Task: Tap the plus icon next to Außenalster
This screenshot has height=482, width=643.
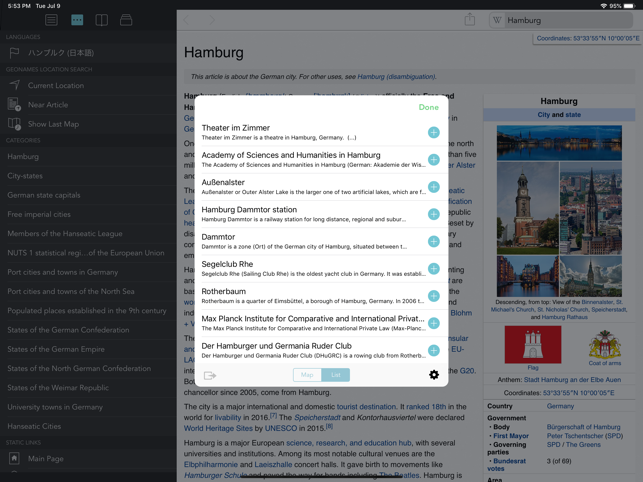Action: click(x=433, y=187)
